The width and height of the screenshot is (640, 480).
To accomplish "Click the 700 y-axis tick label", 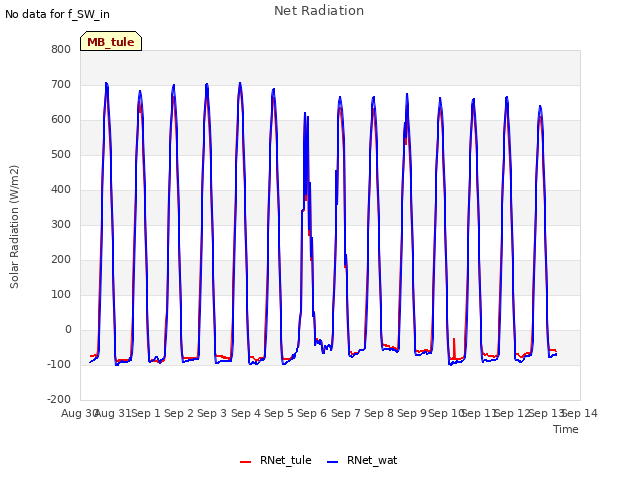I will [x=61, y=84].
